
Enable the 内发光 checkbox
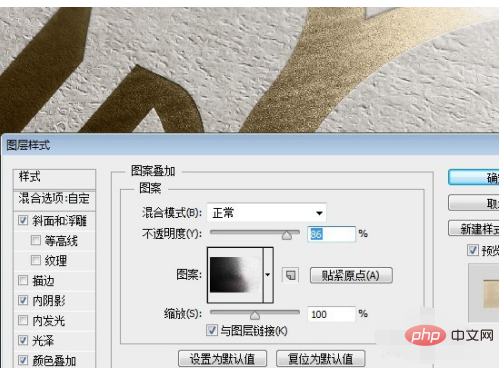coord(23,320)
